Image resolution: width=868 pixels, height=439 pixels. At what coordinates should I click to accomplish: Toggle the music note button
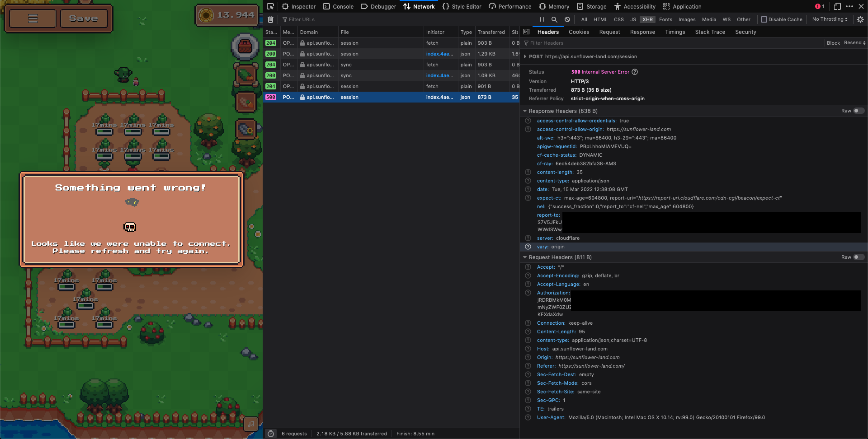(251, 424)
